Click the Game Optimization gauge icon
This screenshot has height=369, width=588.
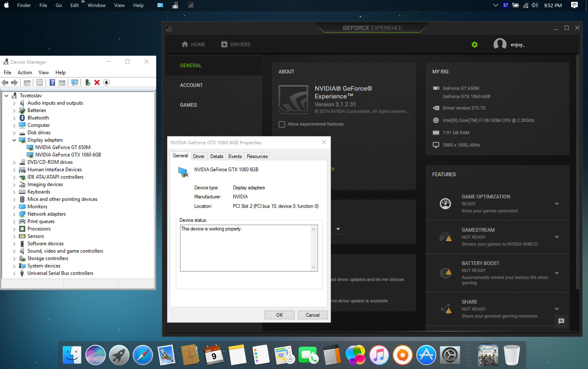tap(445, 204)
